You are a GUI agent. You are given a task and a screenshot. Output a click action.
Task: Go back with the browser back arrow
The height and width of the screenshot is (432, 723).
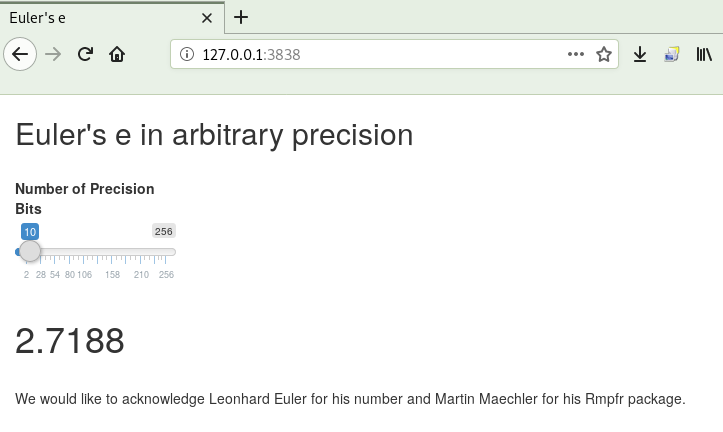pyautogui.click(x=20, y=54)
